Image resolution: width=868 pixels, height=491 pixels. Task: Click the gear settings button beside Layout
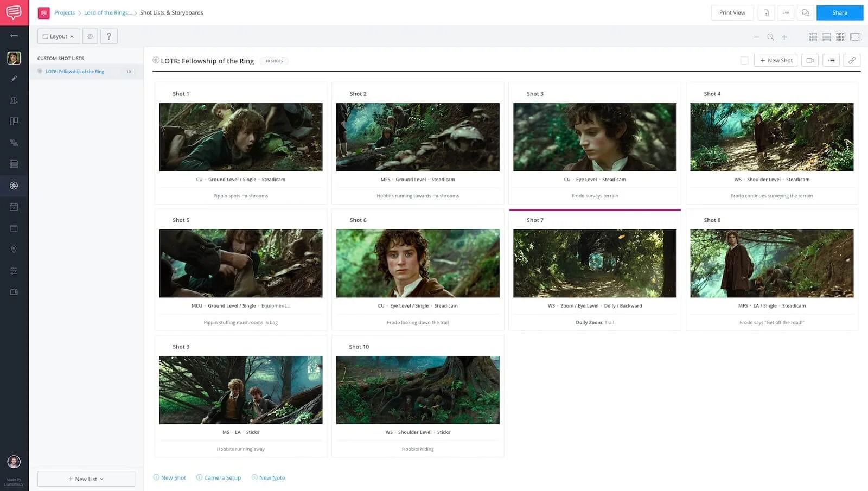click(90, 36)
